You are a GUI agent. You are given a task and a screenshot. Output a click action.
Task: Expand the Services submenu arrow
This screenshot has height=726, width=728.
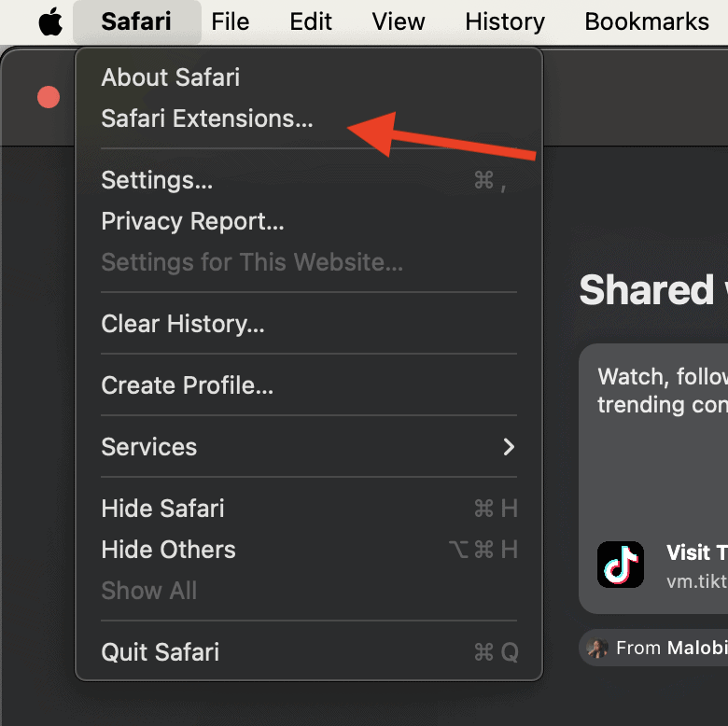tap(509, 447)
